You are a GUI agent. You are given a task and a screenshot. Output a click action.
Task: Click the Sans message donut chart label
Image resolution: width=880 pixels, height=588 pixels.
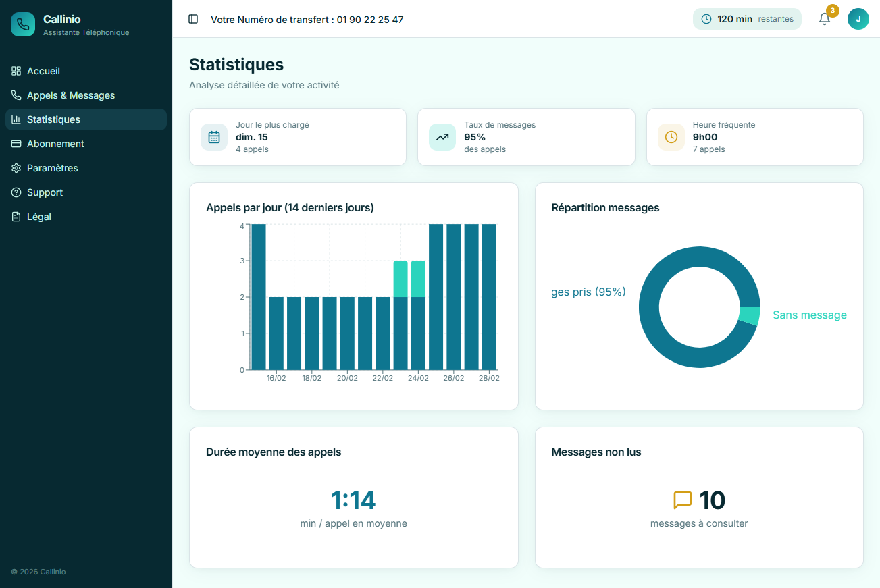[x=809, y=315]
